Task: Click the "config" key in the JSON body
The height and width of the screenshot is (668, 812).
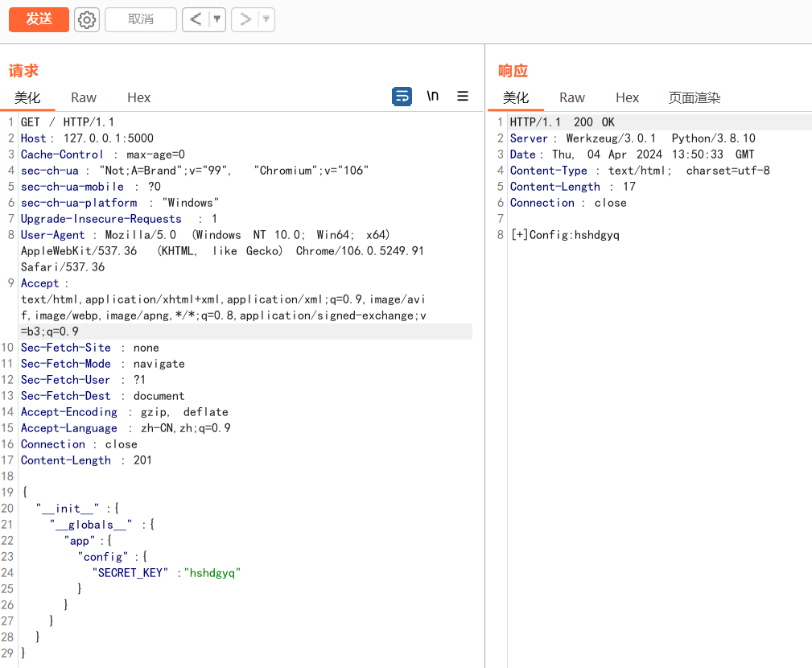Action: 102,557
